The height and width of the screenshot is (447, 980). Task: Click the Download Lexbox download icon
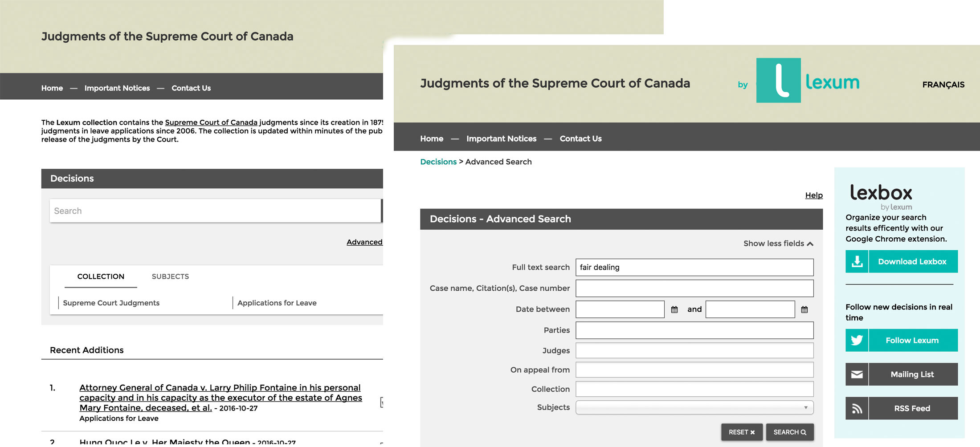[x=857, y=262]
